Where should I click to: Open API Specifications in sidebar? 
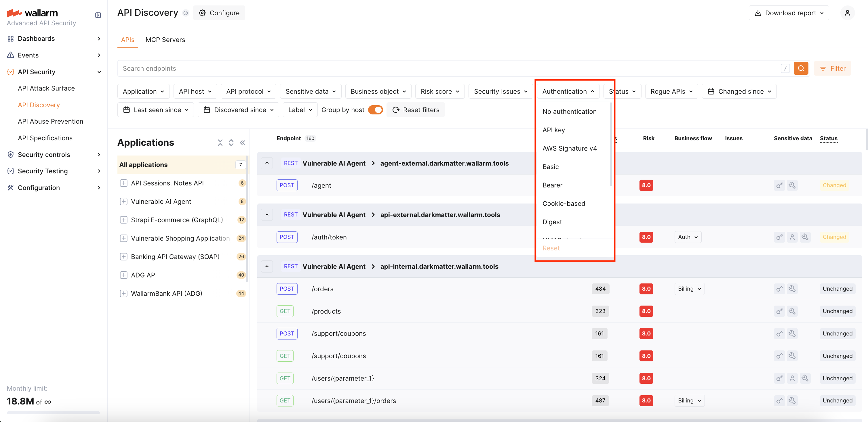pos(45,138)
